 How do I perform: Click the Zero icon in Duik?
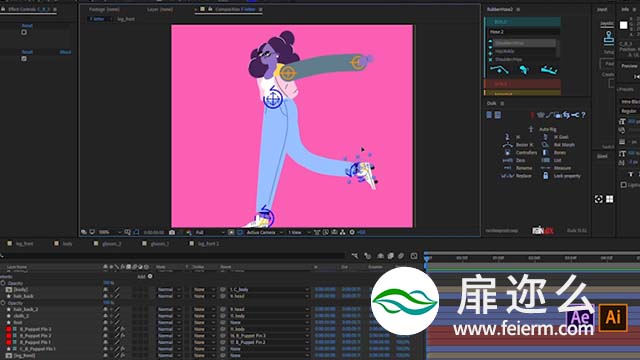pos(507,160)
